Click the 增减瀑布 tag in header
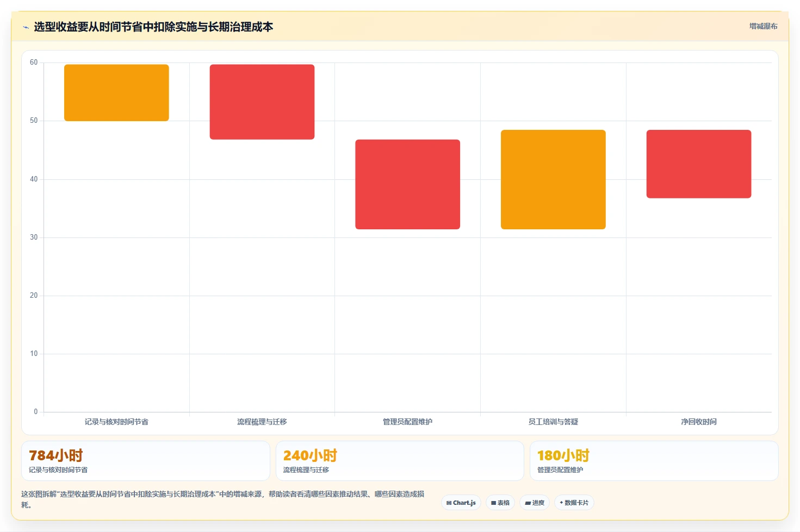Image resolution: width=800 pixels, height=532 pixels. [763, 26]
